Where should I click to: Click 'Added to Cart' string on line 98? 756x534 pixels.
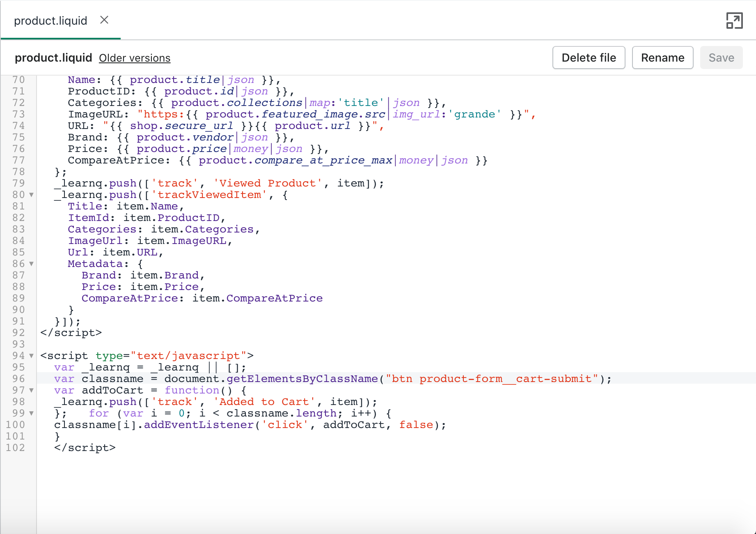264,402
